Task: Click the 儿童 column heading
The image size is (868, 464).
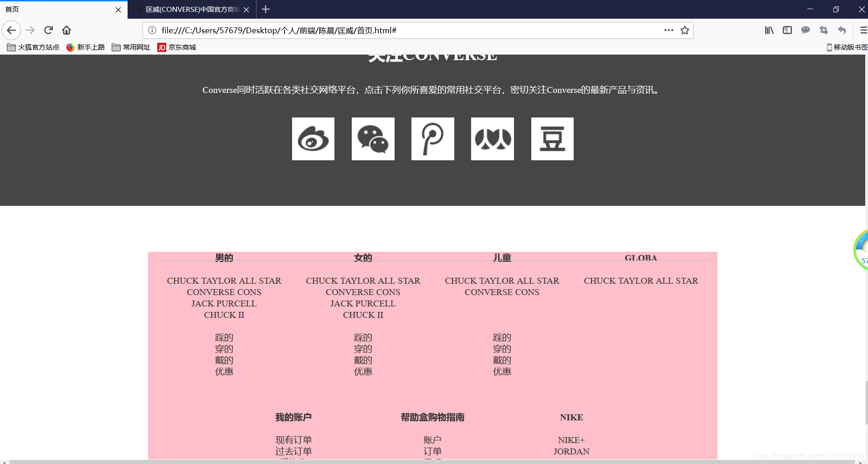Action: (x=502, y=258)
